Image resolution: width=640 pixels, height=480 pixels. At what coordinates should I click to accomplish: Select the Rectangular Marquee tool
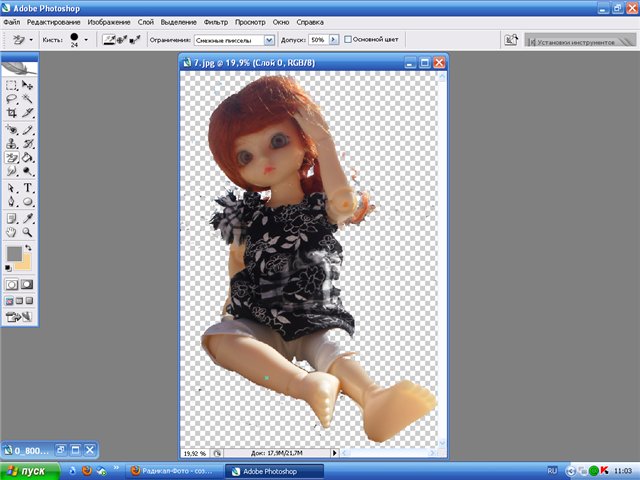[12, 86]
